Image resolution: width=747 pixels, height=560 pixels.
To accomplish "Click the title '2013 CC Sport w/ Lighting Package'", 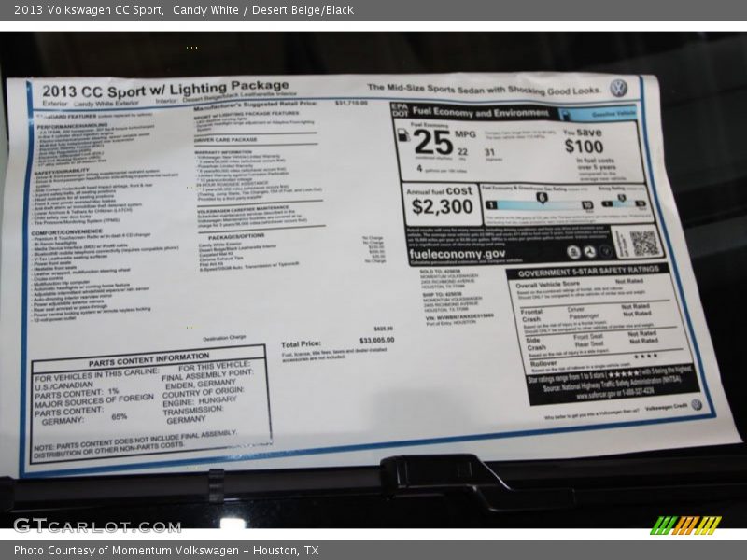I will coord(165,89).
